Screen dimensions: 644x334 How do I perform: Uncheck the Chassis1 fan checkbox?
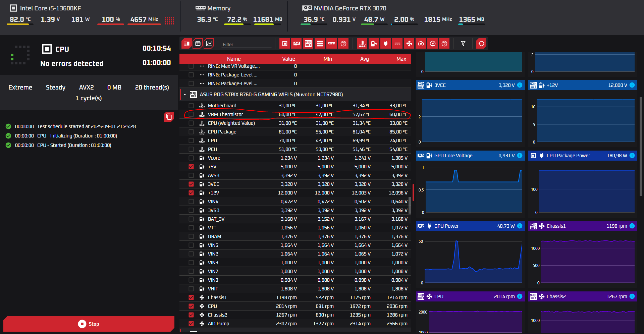[191, 297]
